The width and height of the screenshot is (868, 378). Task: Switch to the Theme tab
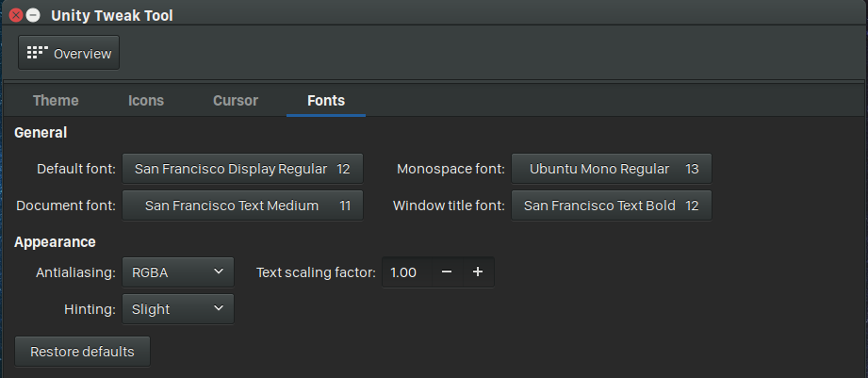pyautogui.click(x=56, y=101)
